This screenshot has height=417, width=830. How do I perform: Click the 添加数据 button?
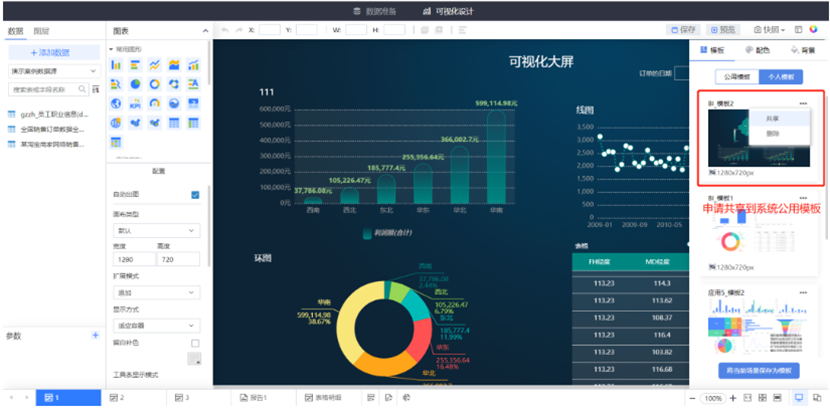[x=52, y=51]
